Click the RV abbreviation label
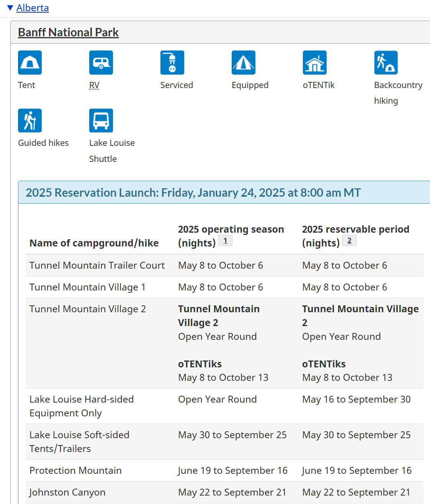Screen dimensions: 430x504 (94, 85)
